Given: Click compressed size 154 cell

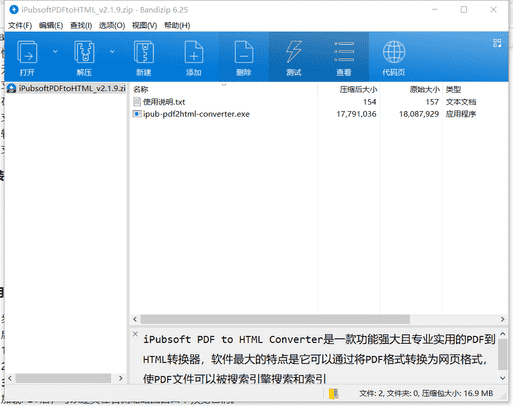Looking at the screenshot, I should pos(369,102).
